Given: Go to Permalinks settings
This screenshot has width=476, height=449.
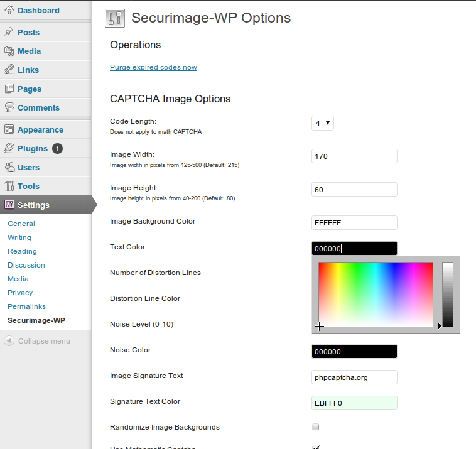Looking at the screenshot, I should click(x=27, y=306).
